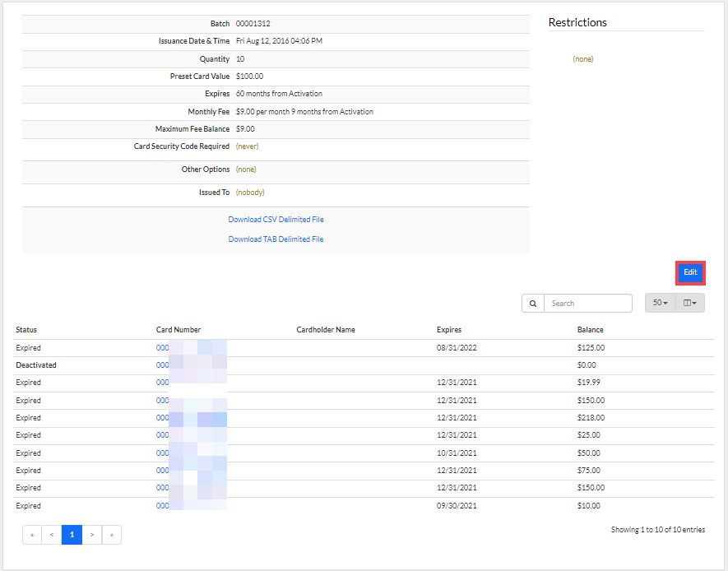Click the search magnifier icon
728x571 pixels.
coord(533,304)
